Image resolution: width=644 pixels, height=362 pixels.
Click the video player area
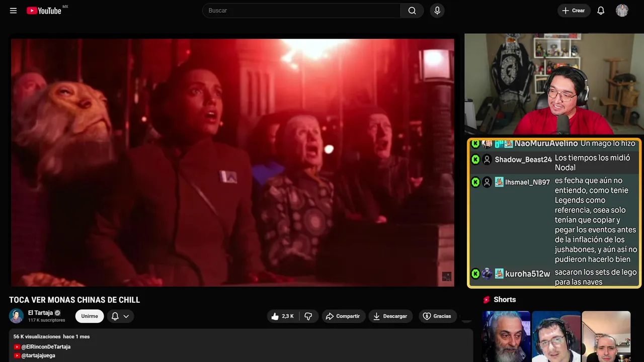coord(232,162)
